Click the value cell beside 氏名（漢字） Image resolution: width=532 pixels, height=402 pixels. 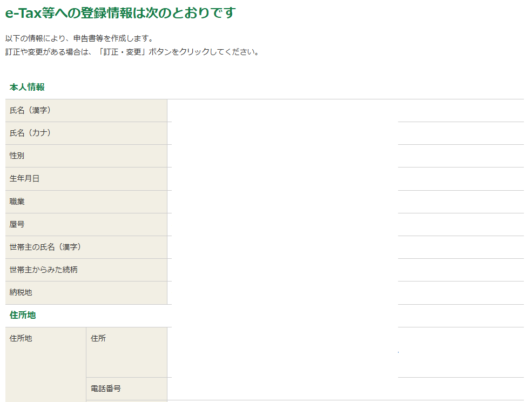pyautogui.click(x=346, y=111)
